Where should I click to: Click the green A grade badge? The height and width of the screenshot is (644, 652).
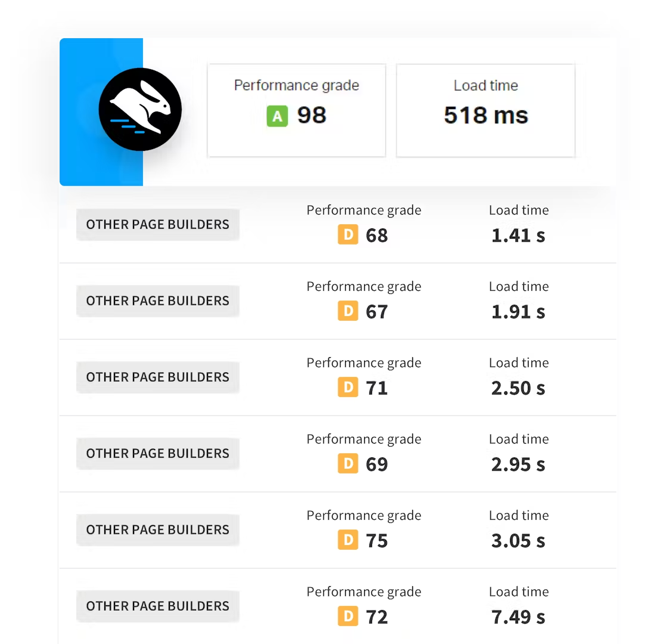pyautogui.click(x=277, y=116)
